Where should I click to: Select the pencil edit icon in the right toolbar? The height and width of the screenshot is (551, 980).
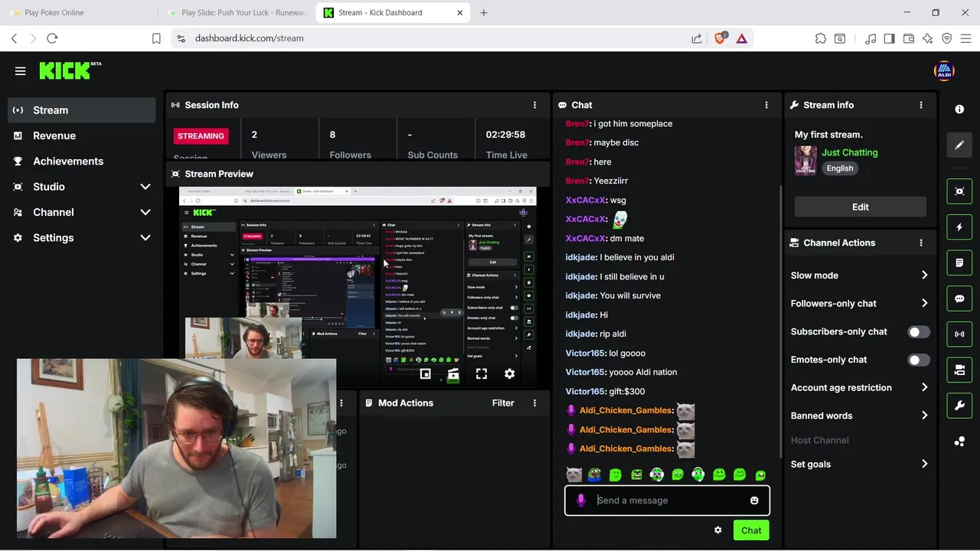point(959,145)
